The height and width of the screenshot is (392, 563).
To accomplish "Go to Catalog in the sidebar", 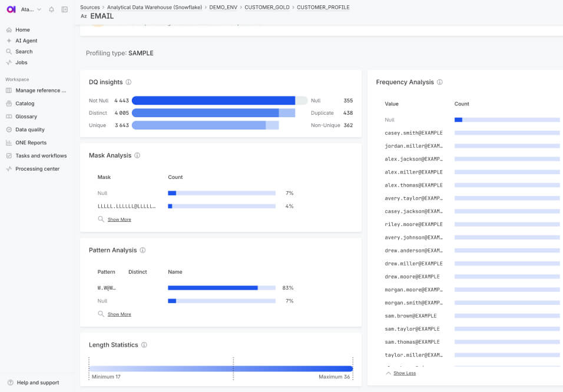I will tap(25, 104).
